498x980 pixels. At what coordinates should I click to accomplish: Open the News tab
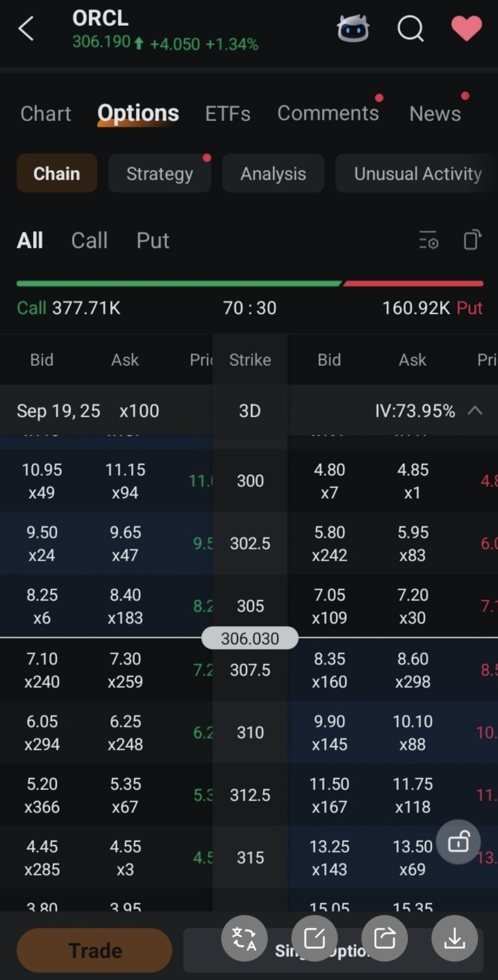coord(435,114)
